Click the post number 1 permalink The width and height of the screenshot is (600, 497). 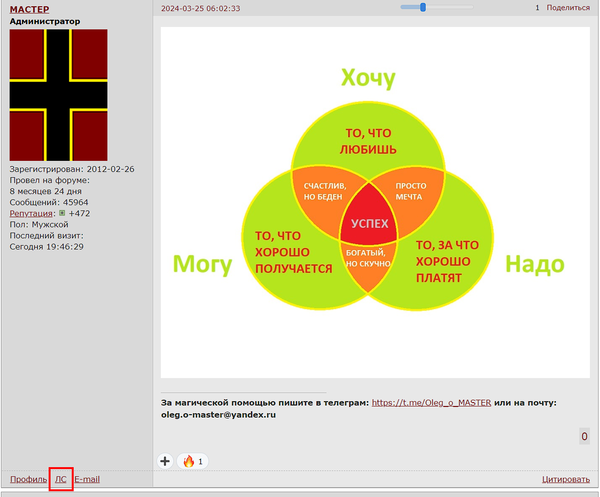pos(537,7)
